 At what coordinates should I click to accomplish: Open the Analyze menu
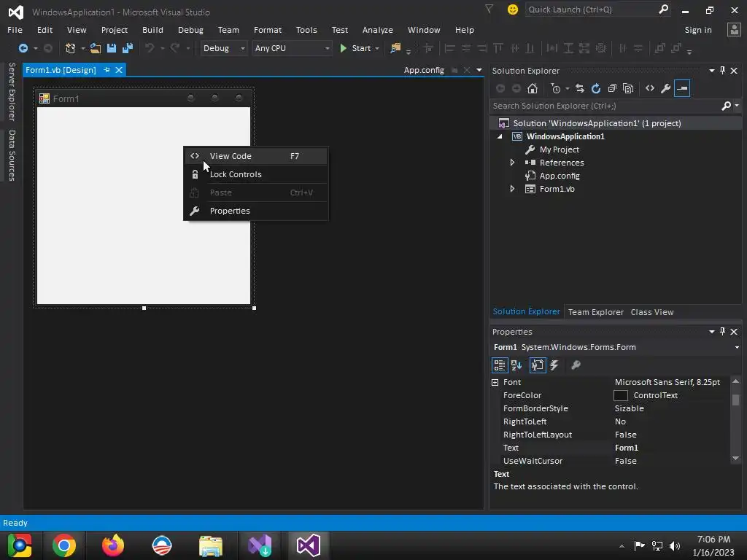coord(378,29)
